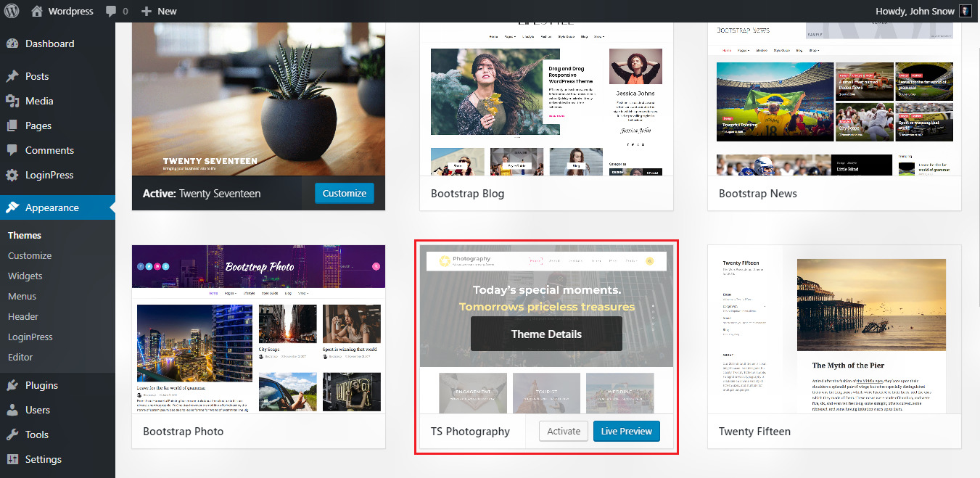The image size is (980, 478).
Task: Open the theme Editor submenu item
Action: 20,357
